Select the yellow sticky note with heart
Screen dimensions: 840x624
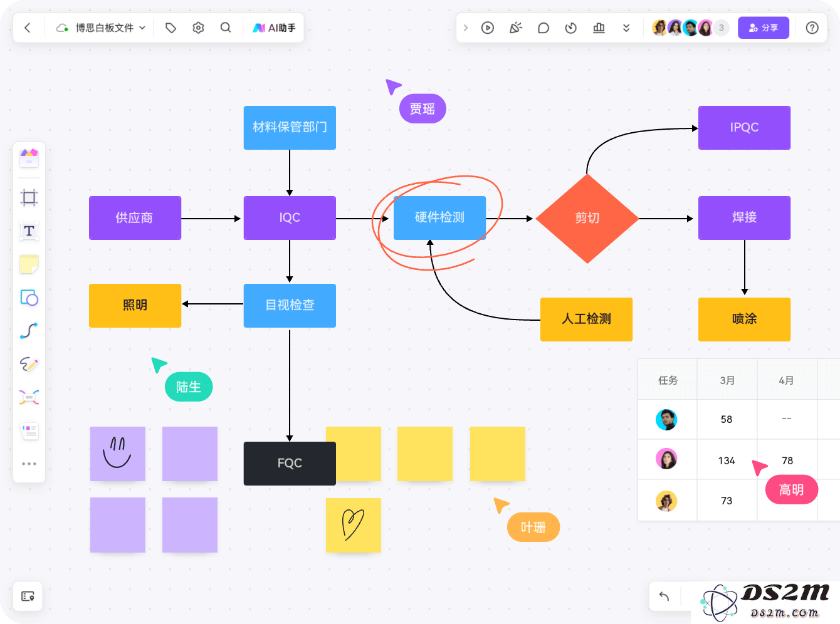(354, 525)
